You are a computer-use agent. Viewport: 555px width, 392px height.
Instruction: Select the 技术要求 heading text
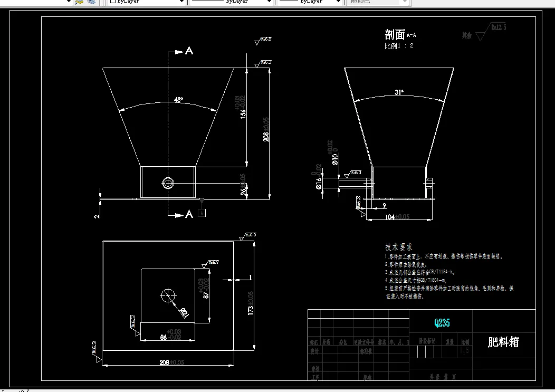[398, 247]
